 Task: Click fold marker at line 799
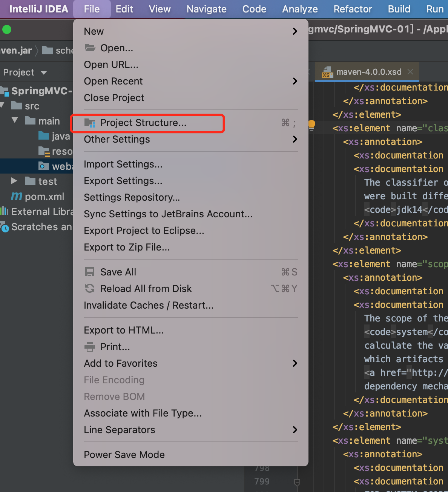[297, 483]
